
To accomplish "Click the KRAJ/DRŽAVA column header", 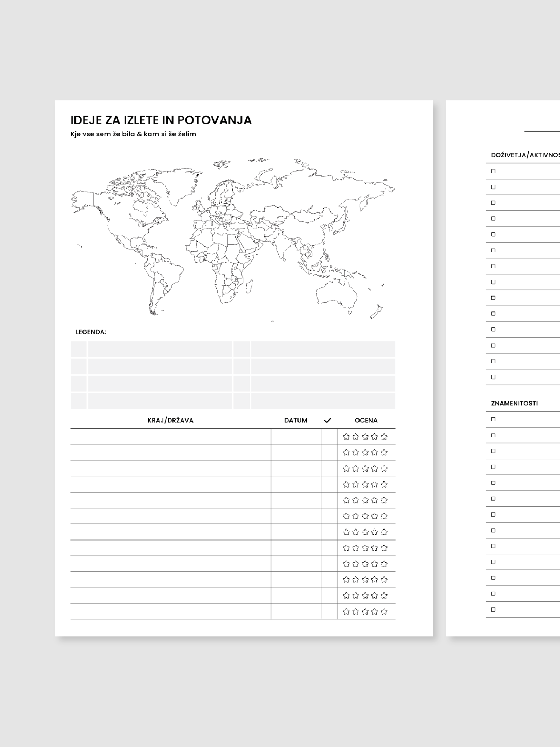I will (171, 420).
